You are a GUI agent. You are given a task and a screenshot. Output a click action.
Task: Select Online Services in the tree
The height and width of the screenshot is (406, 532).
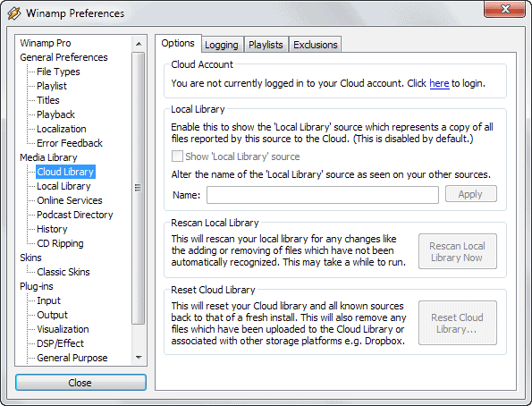point(70,200)
